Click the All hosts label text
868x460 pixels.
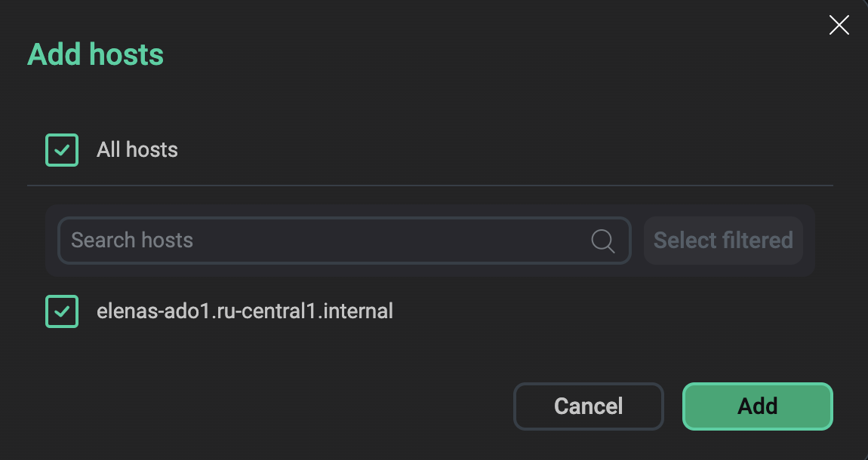click(x=137, y=150)
